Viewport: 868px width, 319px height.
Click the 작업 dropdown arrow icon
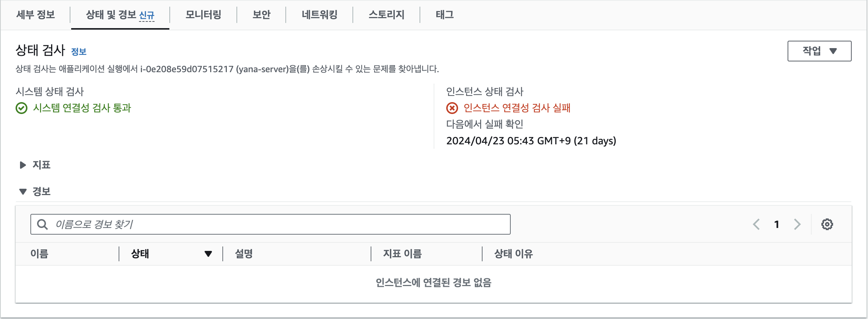tap(834, 51)
